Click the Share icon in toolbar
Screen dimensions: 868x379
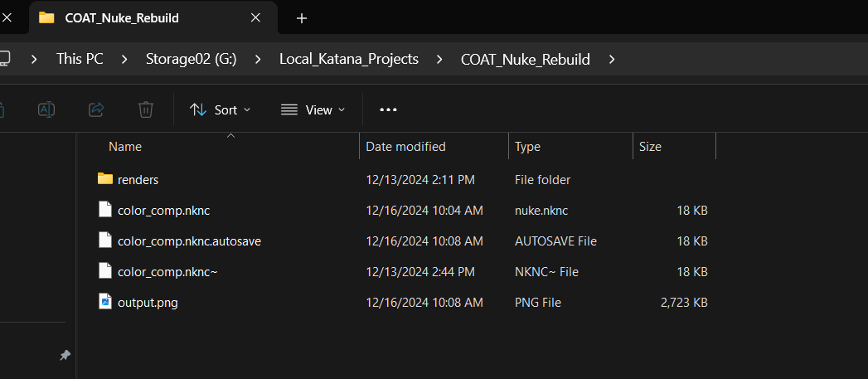click(x=96, y=109)
